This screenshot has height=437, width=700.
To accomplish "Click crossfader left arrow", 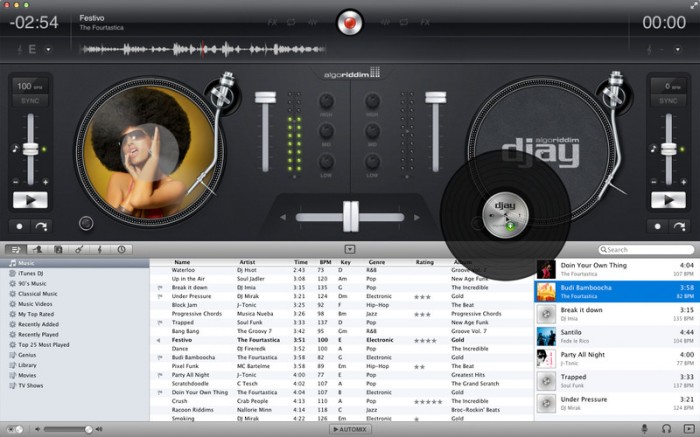I will 283,217.
